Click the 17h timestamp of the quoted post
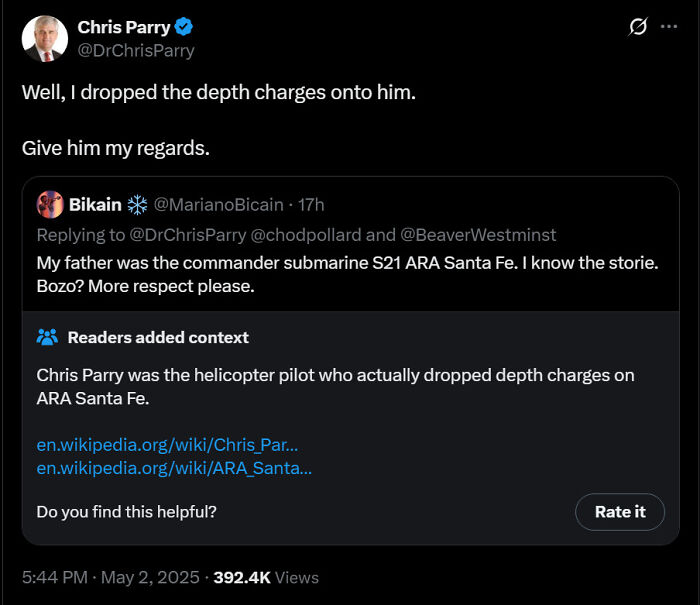This screenshot has width=700, height=605. (x=312, y=204)
